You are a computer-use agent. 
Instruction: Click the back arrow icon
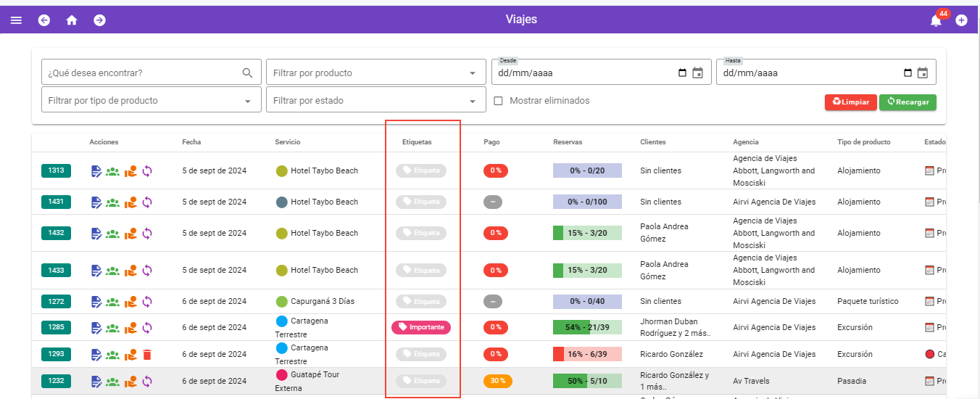44,20
